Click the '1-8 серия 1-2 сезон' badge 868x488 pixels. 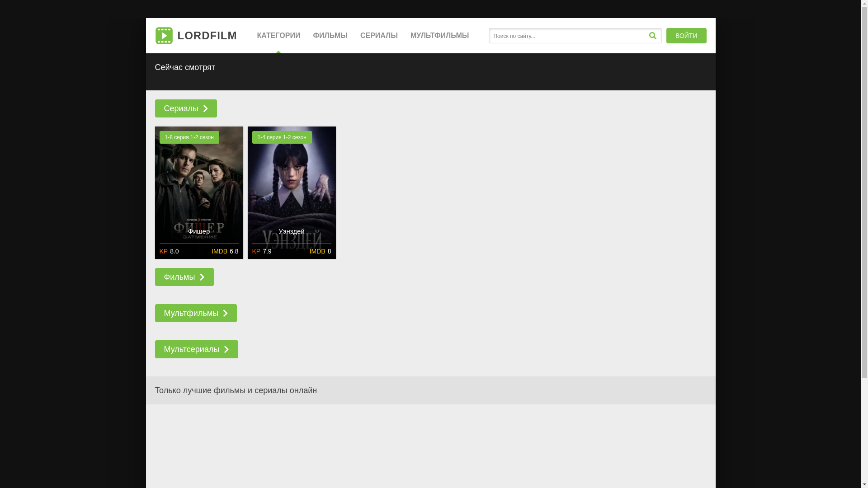click(x=189, y=137)
